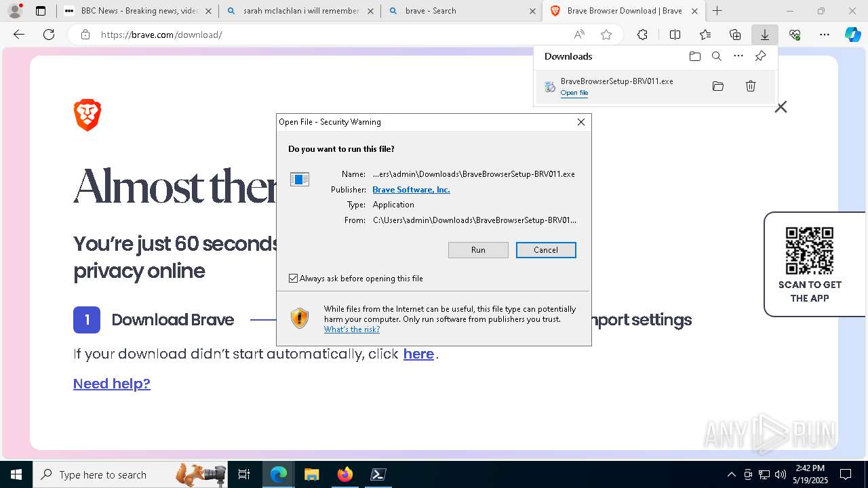Switch to BBC News tab
Screen dimensions: 868x488
[x=138, y=11]
